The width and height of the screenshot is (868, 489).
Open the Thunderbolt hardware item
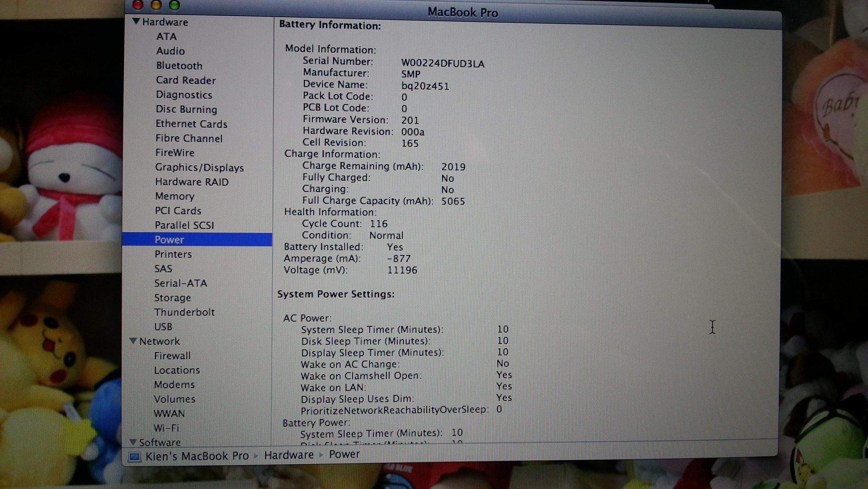point(184,312)
